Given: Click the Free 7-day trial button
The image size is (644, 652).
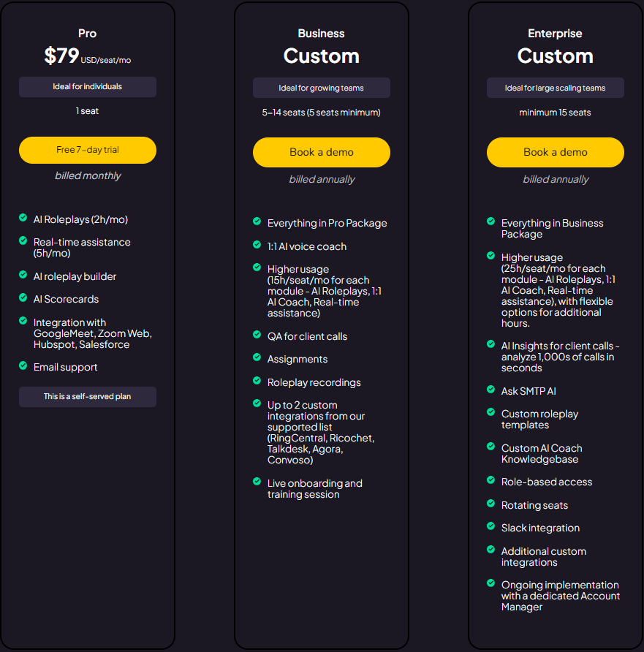Looking at the screenshot, I should click(x=88, y=150).
